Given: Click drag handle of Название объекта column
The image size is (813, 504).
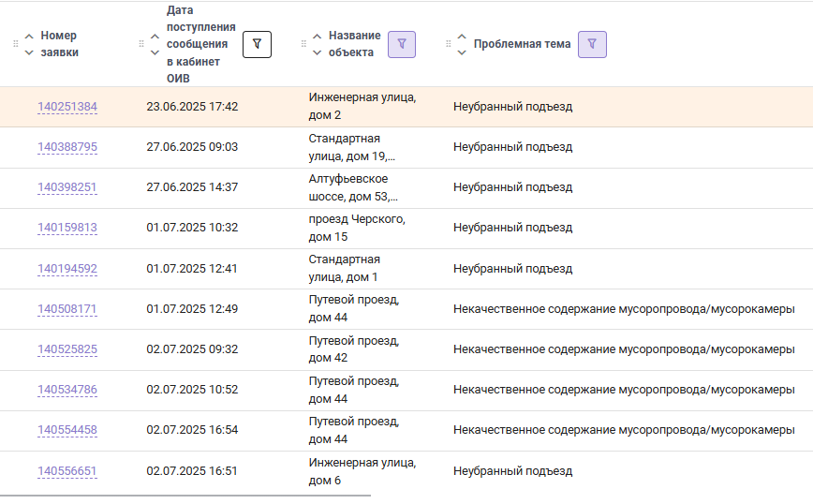Looking at the screenshot, I should coord(303,44).
